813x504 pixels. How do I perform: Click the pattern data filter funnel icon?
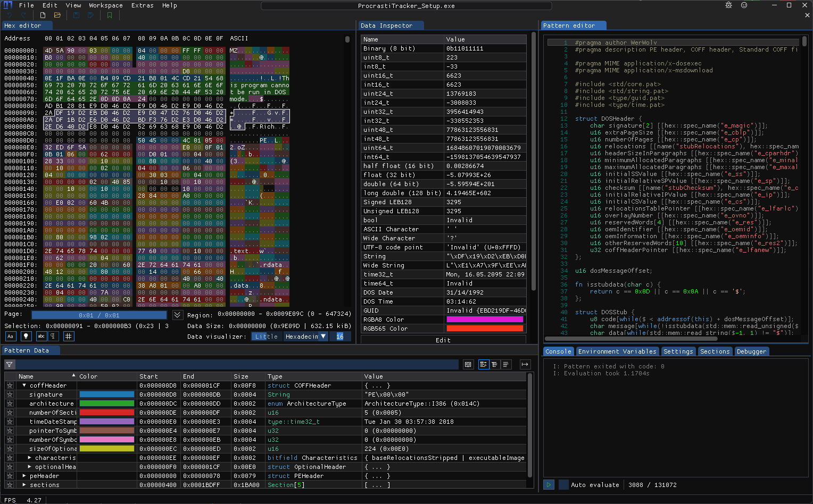pyautogui.click(x=10, y=364)
